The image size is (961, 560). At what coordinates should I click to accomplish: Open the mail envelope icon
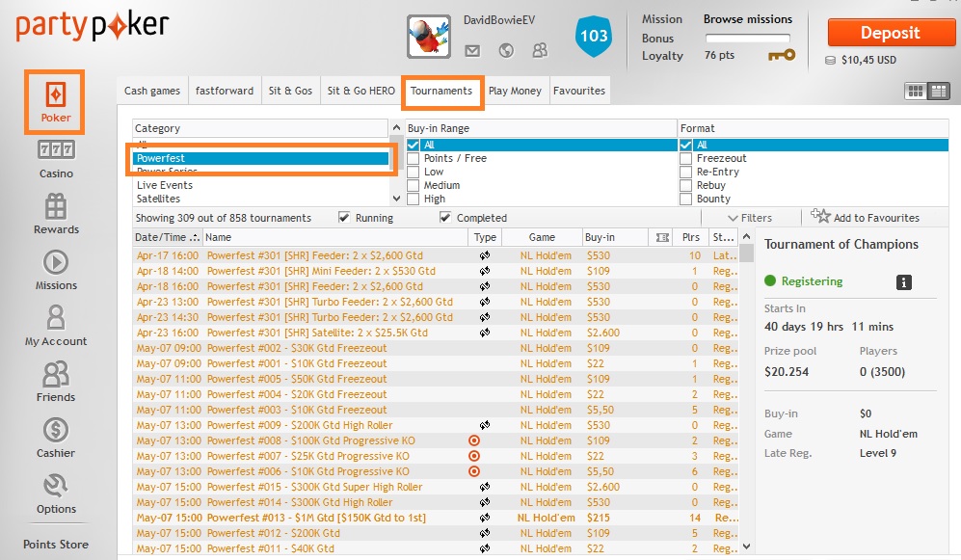(472, 51)
